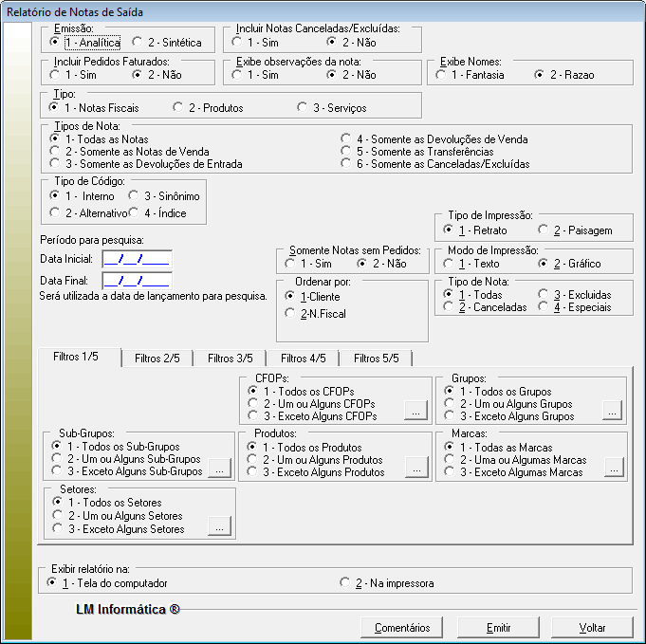Click the Data Inicial date field
Screen dimensions: 646x644
pos(137,258)
